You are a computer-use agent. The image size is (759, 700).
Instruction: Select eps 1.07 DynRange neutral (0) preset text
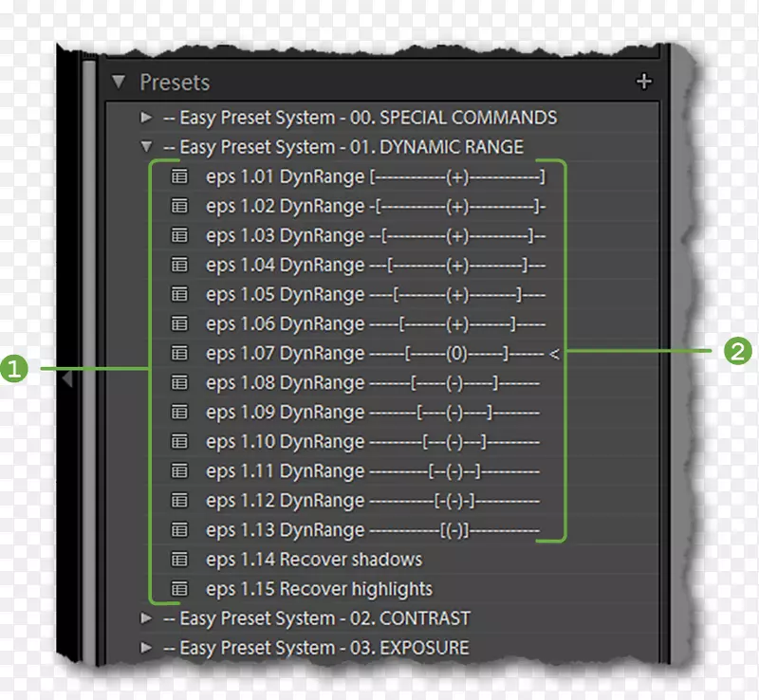pyautogui.click(x=382, y=354)
